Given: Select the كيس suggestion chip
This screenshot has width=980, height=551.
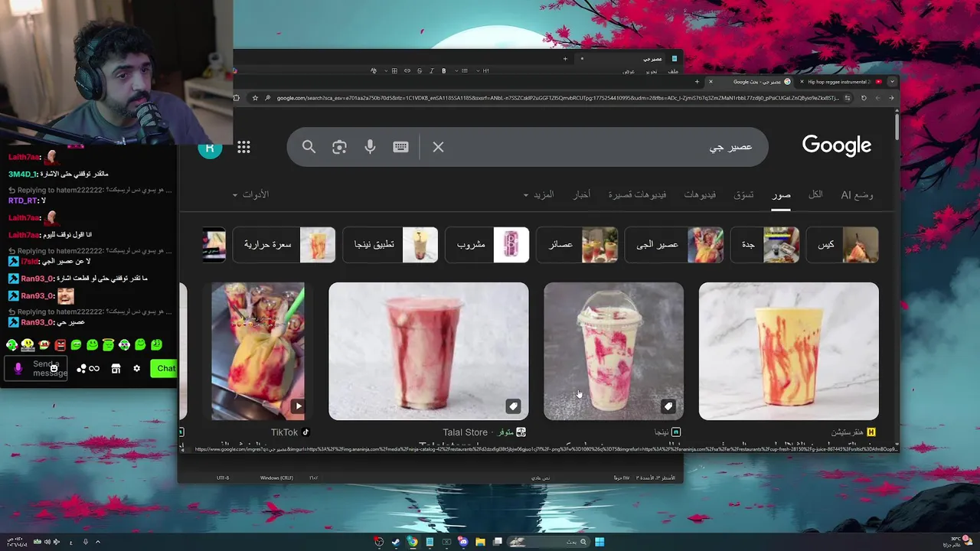Looking at the screenshot, I should coord(842,245).
